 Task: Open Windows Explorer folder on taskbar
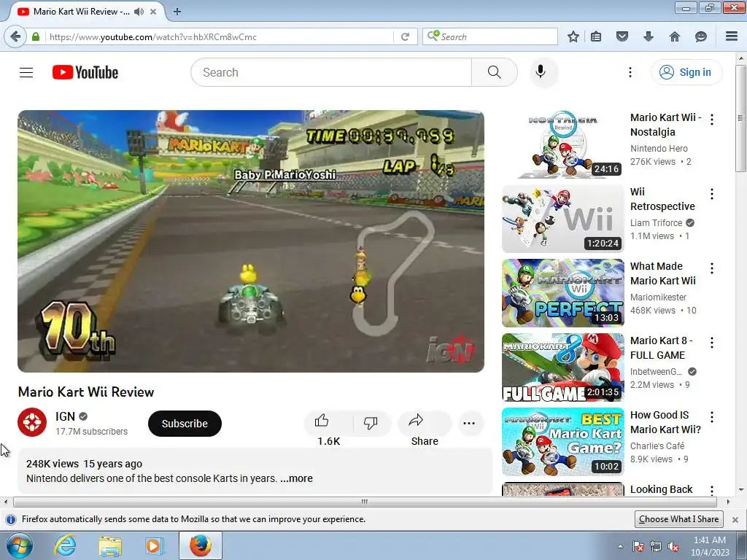pos(110,545)
